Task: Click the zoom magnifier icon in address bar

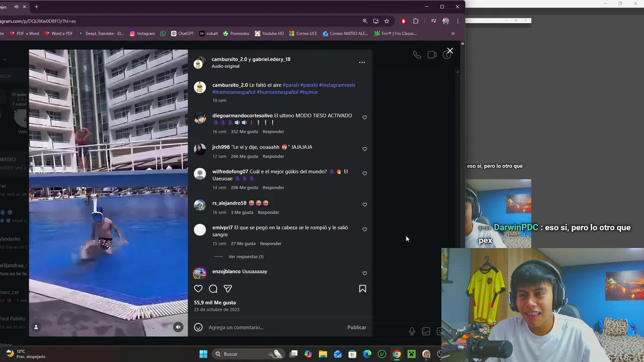Action: point(365,21)
